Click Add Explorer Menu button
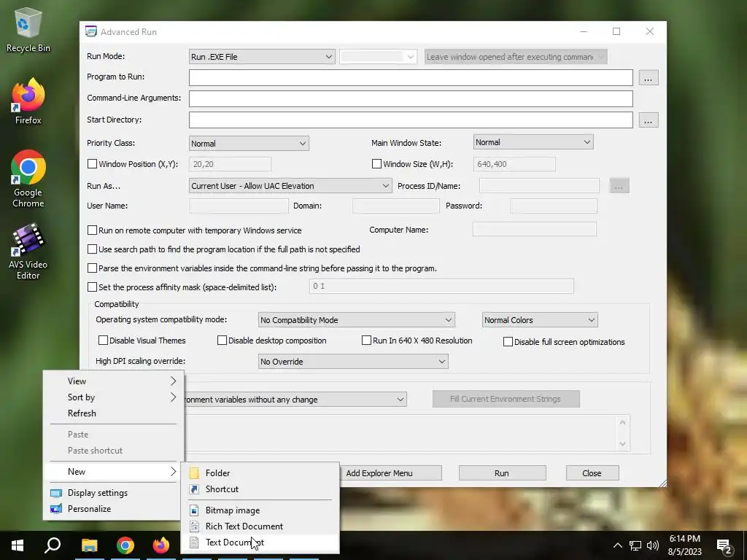This screenshot has width=747, height=560. click(391, 472)
